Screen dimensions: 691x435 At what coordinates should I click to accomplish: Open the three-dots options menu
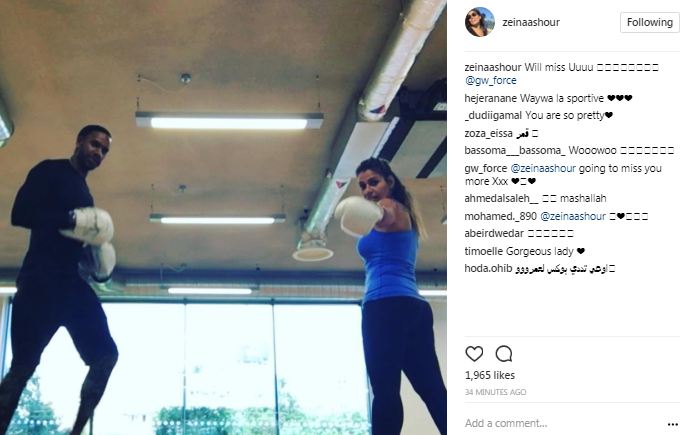tap(672, 424)
